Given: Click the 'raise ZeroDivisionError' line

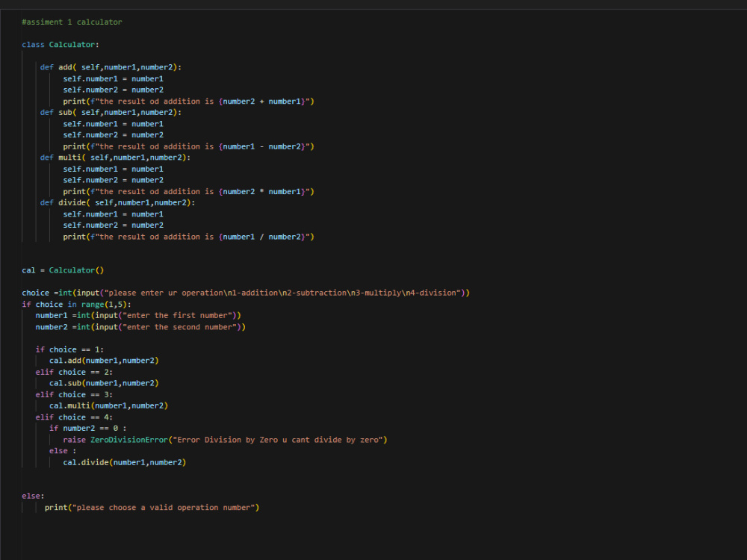Looking at the screenshot, I should pyautogui.click(x=226, y=440).
